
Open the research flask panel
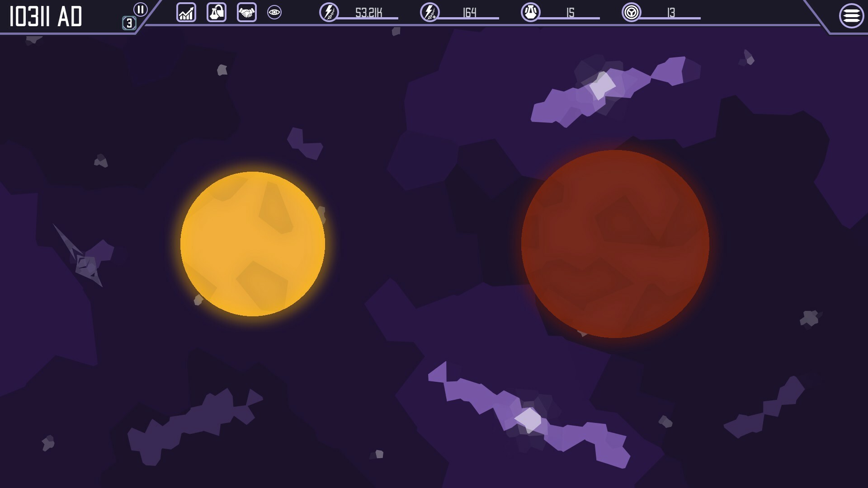(217, 13)
